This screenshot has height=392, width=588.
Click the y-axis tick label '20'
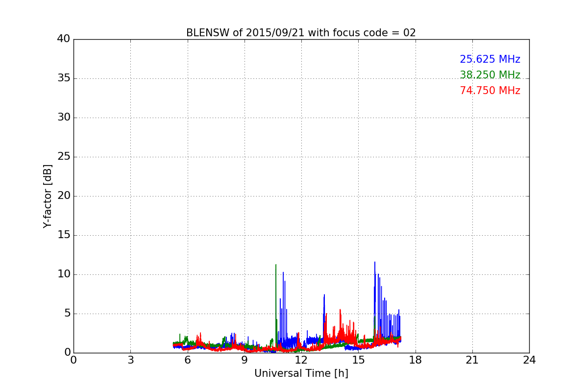(64, 196)
